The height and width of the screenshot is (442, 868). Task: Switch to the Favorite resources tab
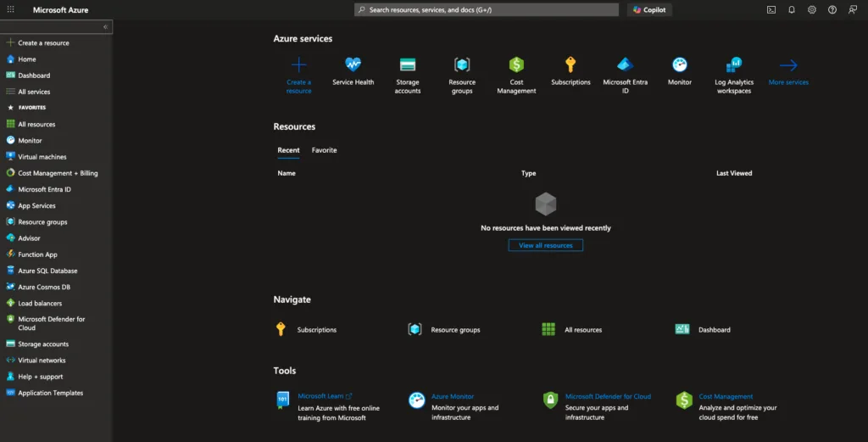pyautogui.click(x=324, y=150)
